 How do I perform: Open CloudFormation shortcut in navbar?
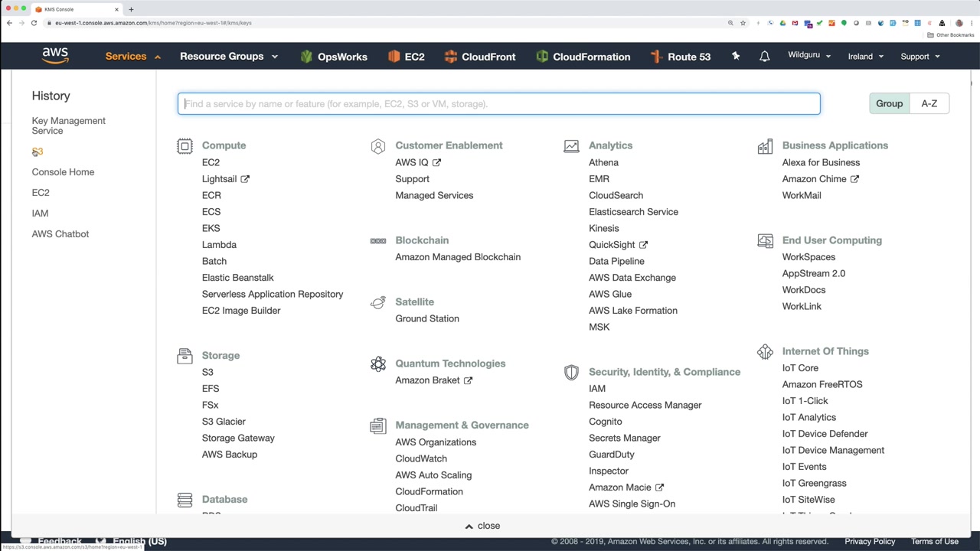(583, 57)
